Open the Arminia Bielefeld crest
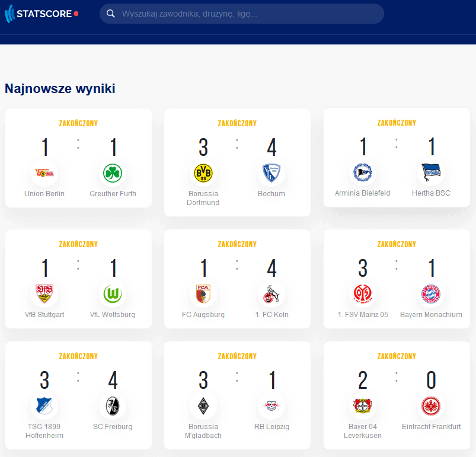The height and width of the screenshot is (457, 476). [x=362, y=172]
